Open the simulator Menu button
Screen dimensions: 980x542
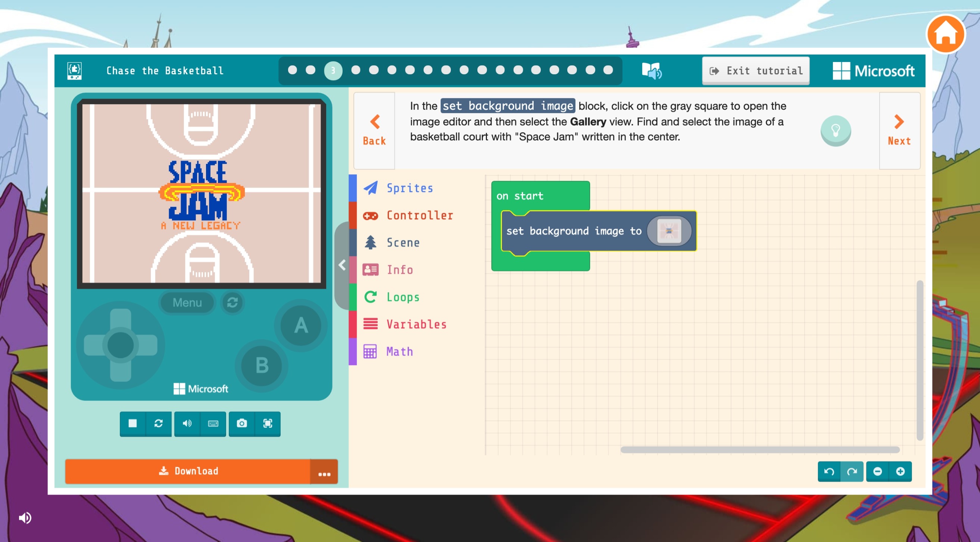tap(187, 303)
